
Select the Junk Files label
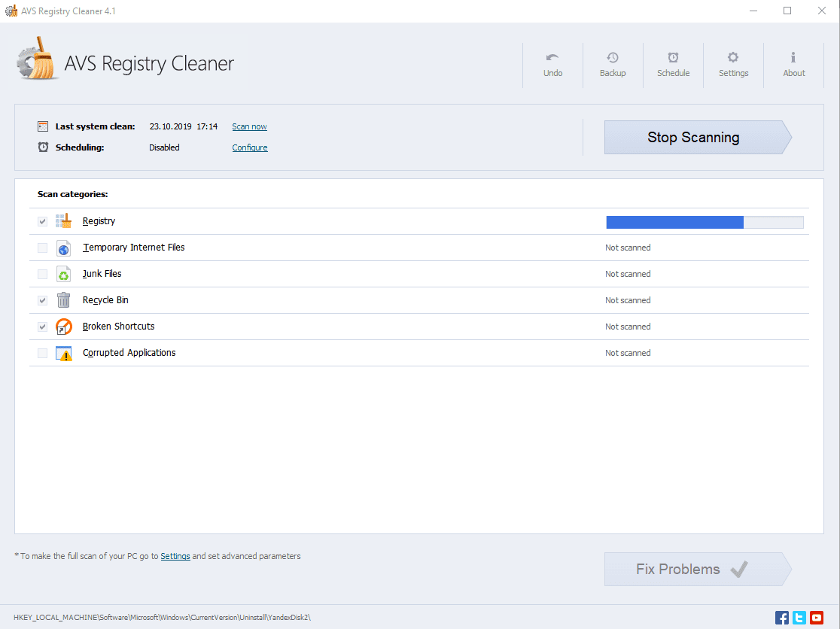coord(102,274)
